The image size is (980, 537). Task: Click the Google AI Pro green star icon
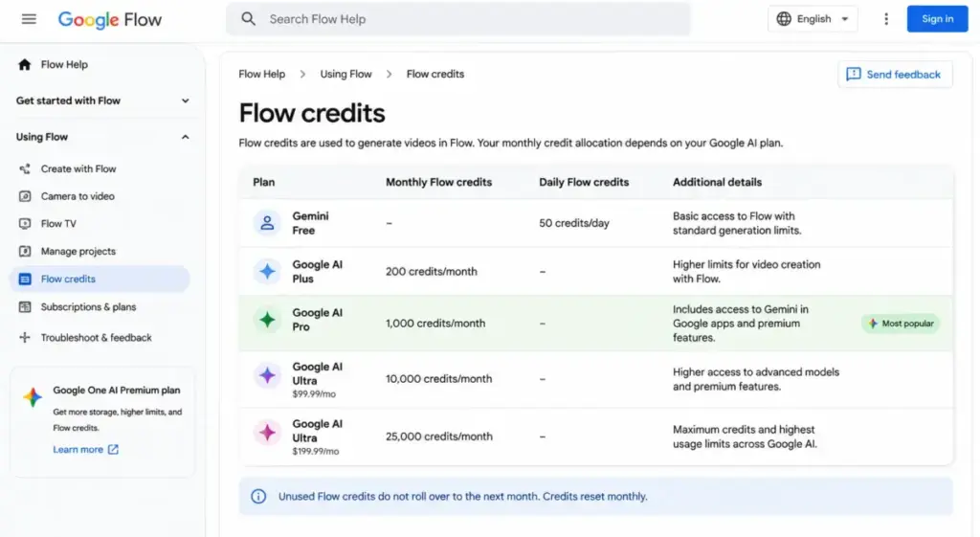[267, 320]
